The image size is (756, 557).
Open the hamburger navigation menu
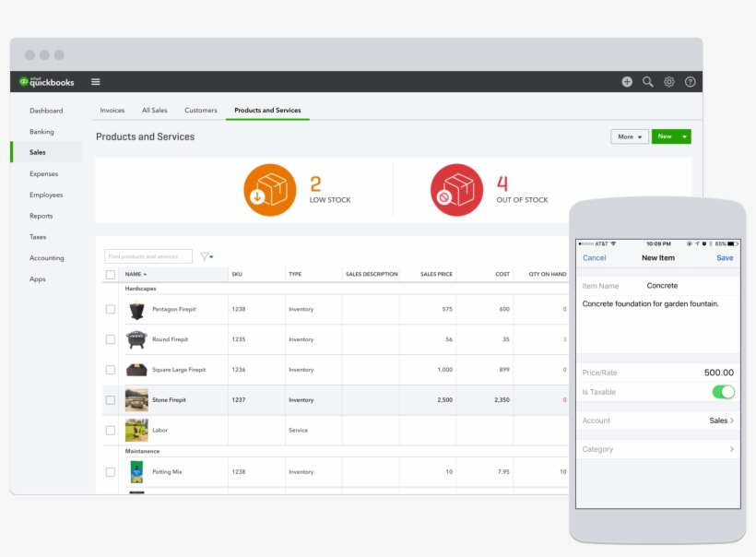[96, 82]
